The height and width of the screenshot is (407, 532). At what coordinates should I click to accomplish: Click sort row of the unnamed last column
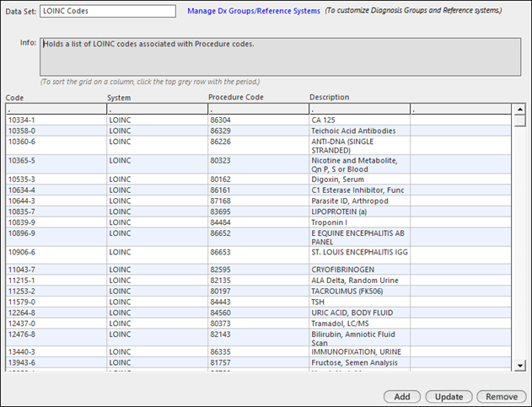click(x=460, y=110)
